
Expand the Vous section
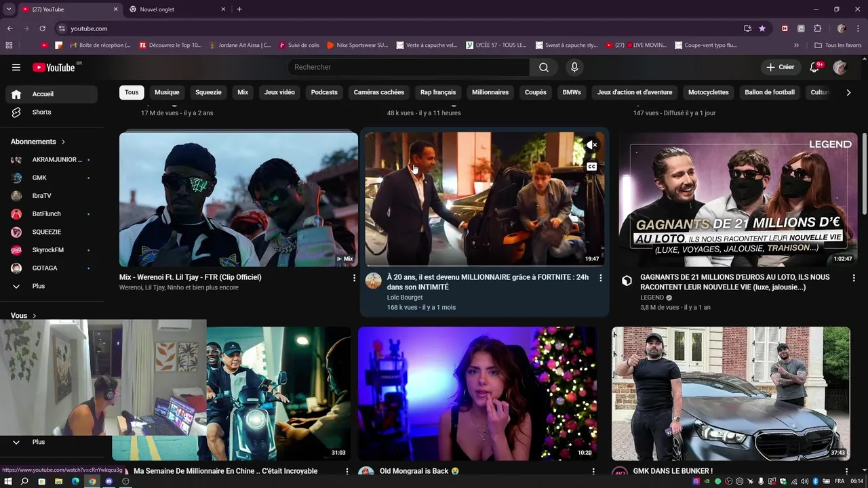(x=24, y=315)
